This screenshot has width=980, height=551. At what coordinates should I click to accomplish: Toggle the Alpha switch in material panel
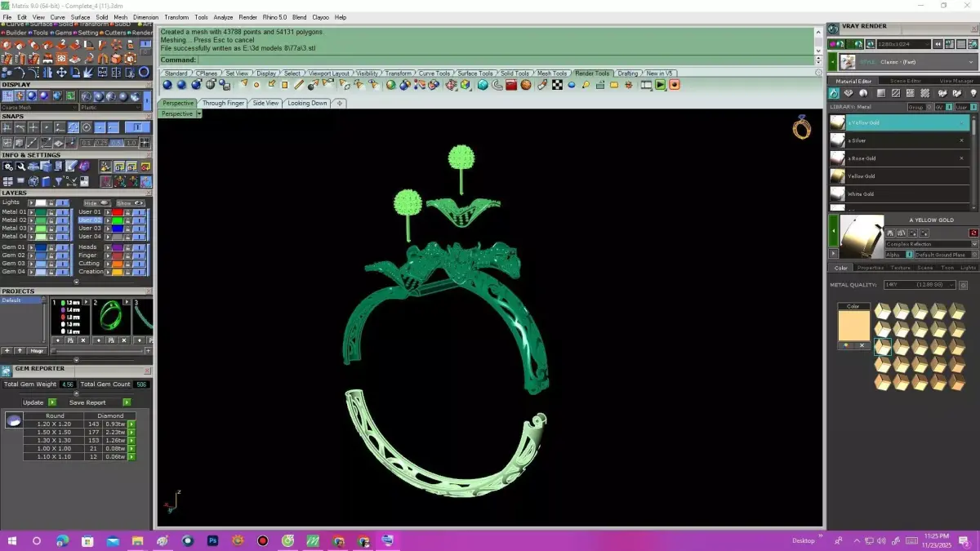pos(910,254)
